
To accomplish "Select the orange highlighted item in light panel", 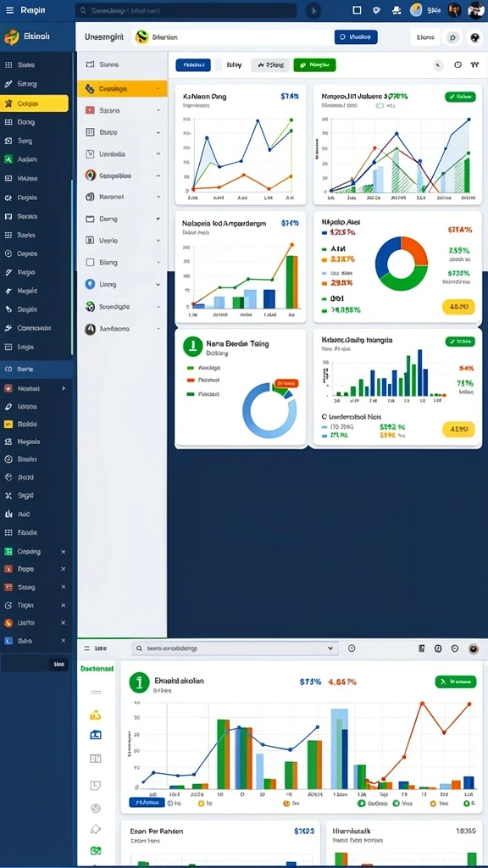I will (122, 88).
